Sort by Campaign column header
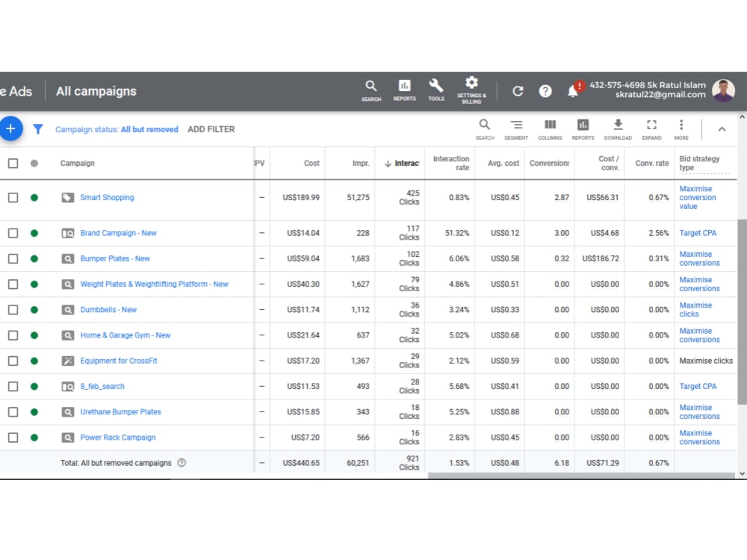 click(x=77, y=164)
